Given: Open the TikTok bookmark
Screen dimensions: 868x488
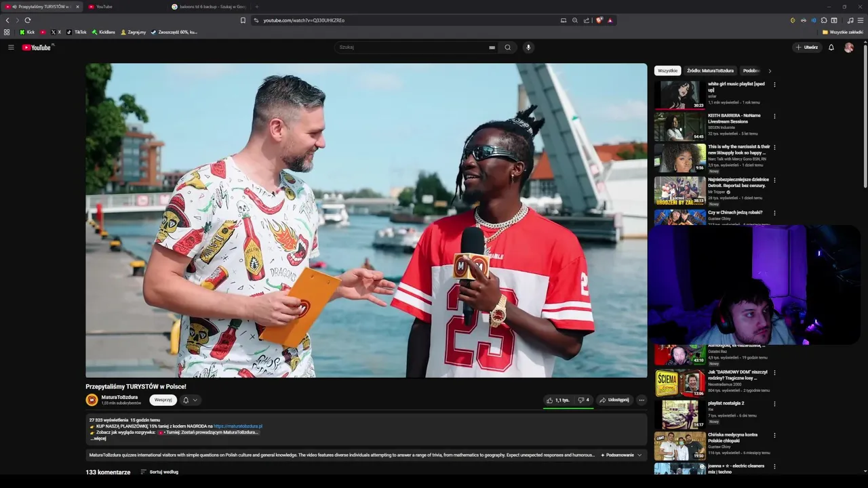Looking at the screenshot, I should (x=77, y=32).
